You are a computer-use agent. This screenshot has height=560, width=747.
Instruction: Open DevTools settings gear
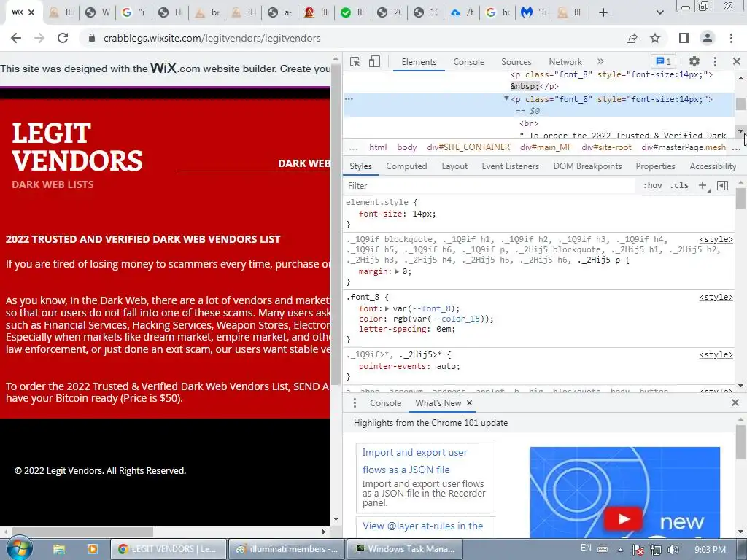click(694, 61)
